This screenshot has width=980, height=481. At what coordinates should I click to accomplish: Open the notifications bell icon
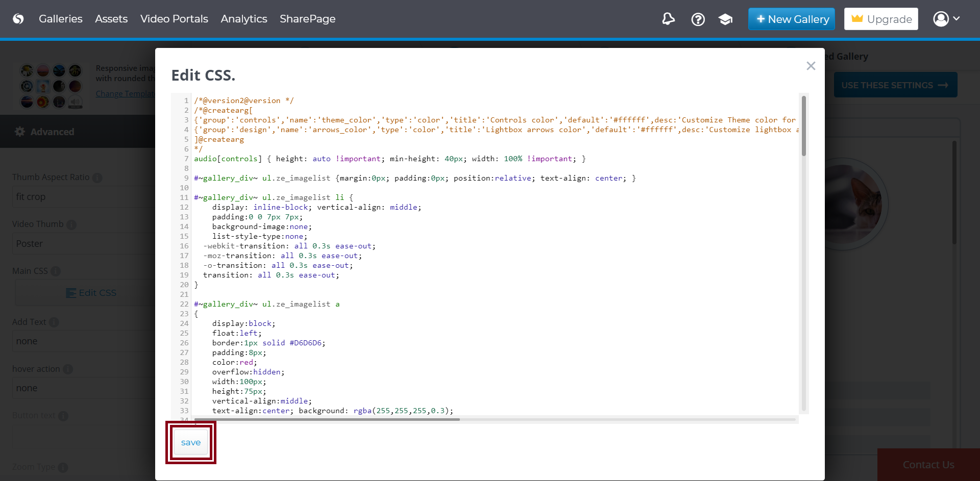[x=668, y=19]
